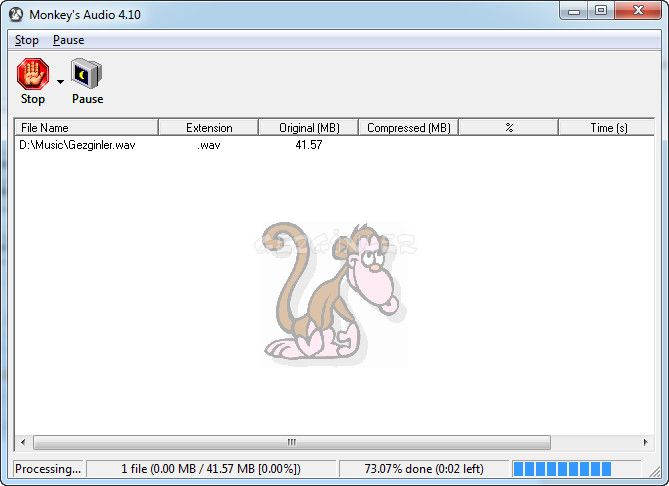This screenshot has height=486, width=669.
Task: Click the right scroll arrow of list
Action: pyautogui.click(x=646, y=442)
